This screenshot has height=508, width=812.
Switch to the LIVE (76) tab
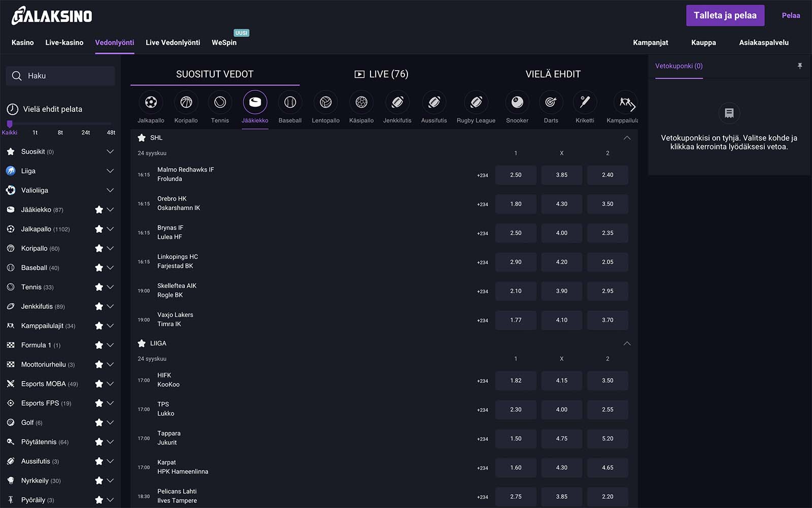click(x=381, y=74)
